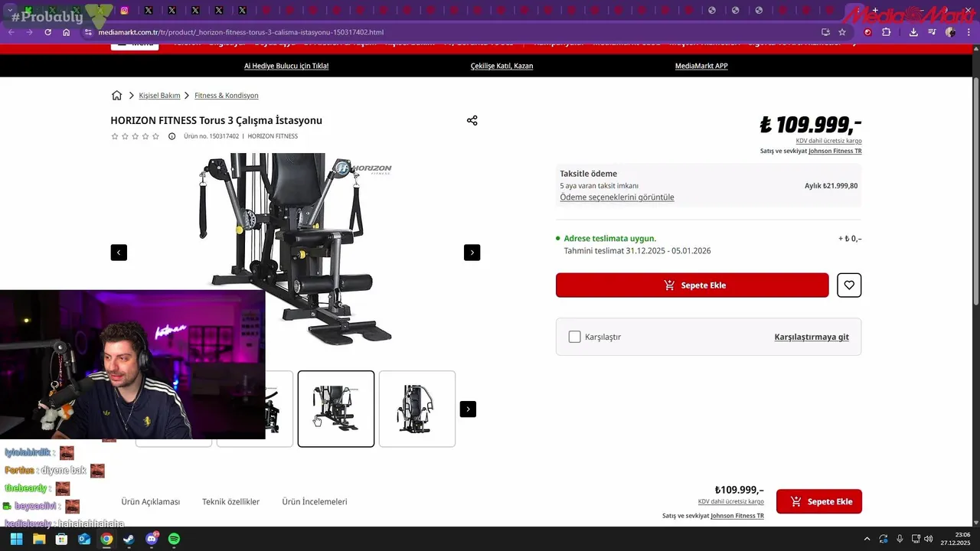This screenshot has width=980, height=551.
Task: Open the Chrome profile avatar
Action: pos(950,32)
